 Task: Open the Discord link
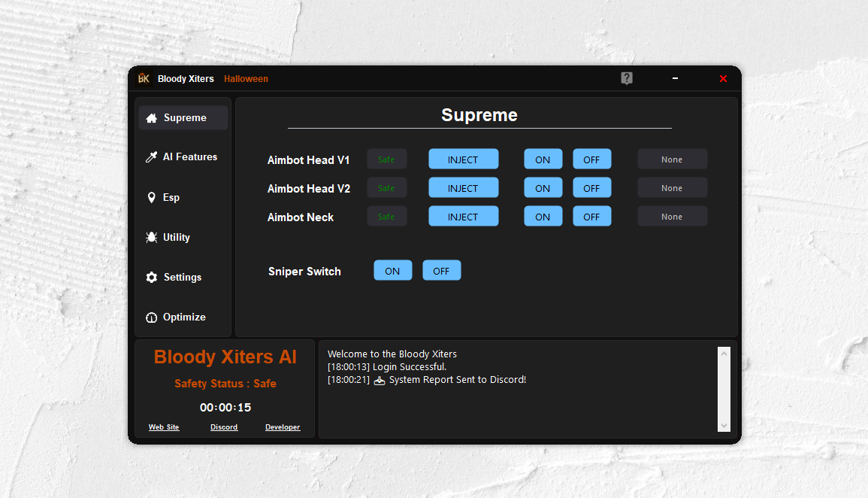(224, 427)
